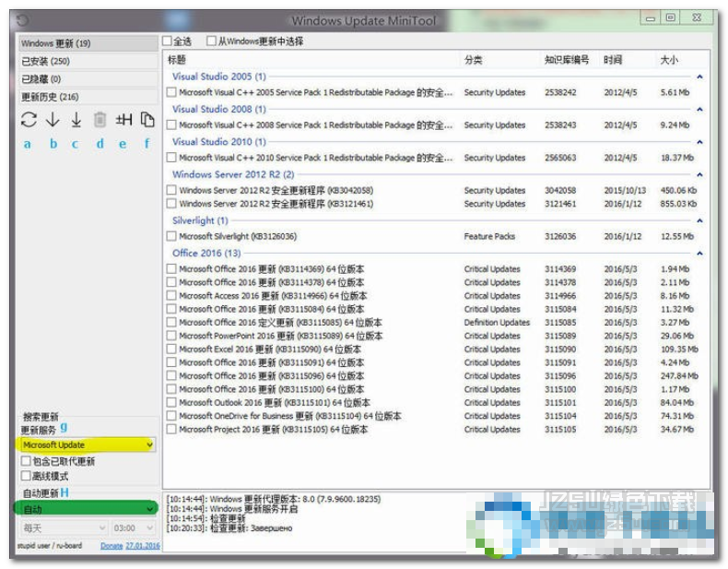Sort by 大小 column header
Viewport: 728px width, 569px height.
point(669,59)
